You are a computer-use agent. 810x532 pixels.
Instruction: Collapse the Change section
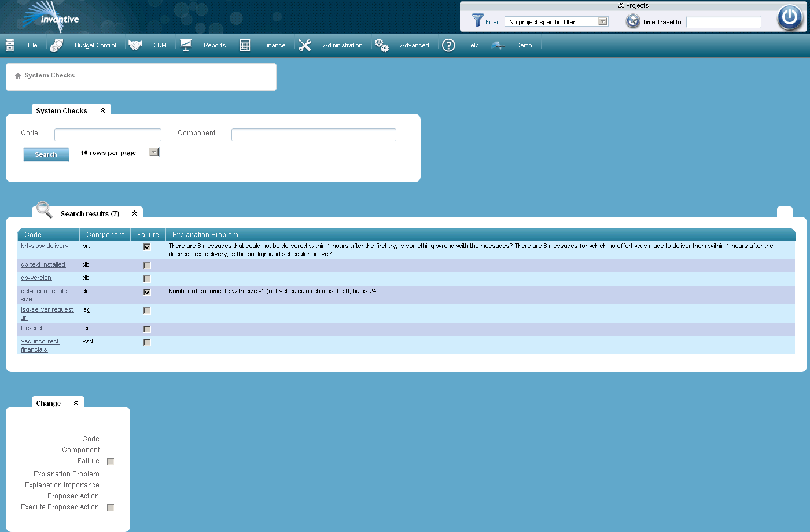[76, 402]
